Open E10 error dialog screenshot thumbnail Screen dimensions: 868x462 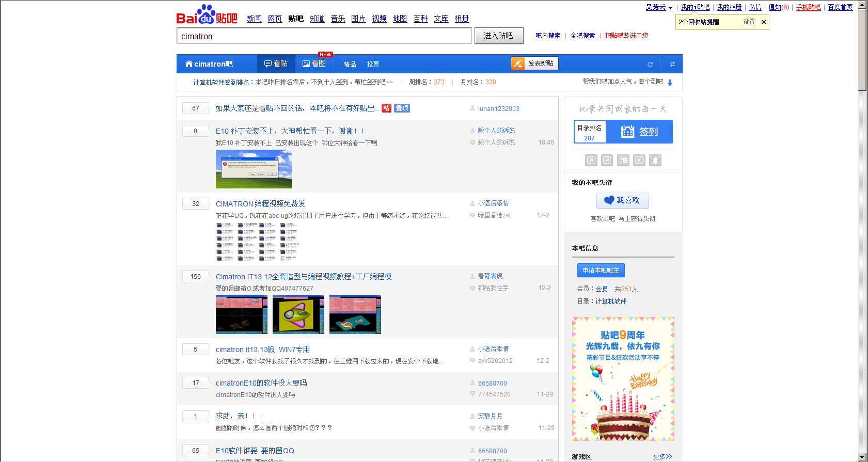point(254,169)
